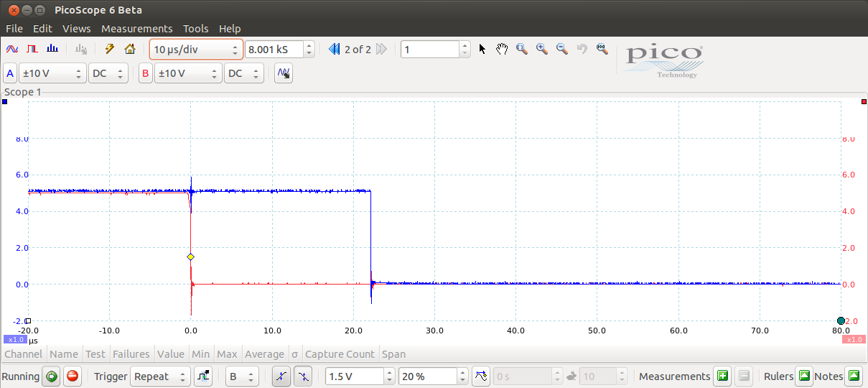
Task: Show the Notes area button
Action: coord(854,376)
